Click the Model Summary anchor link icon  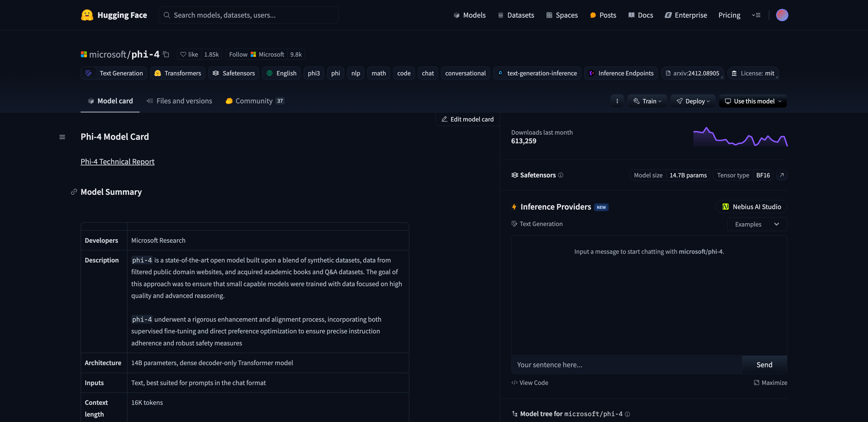74,192
